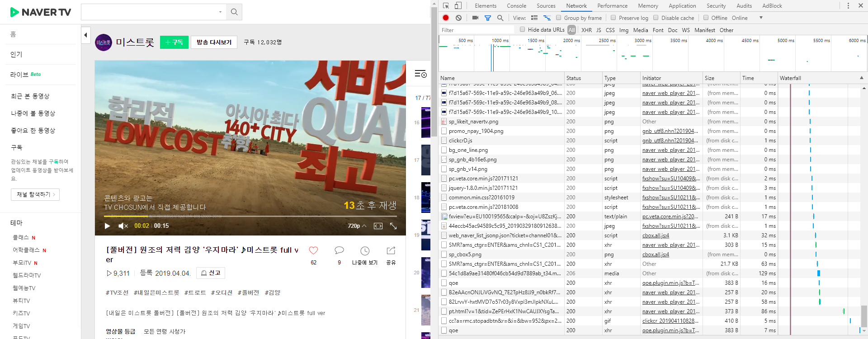Clear the network log icon

click(458, 18)
